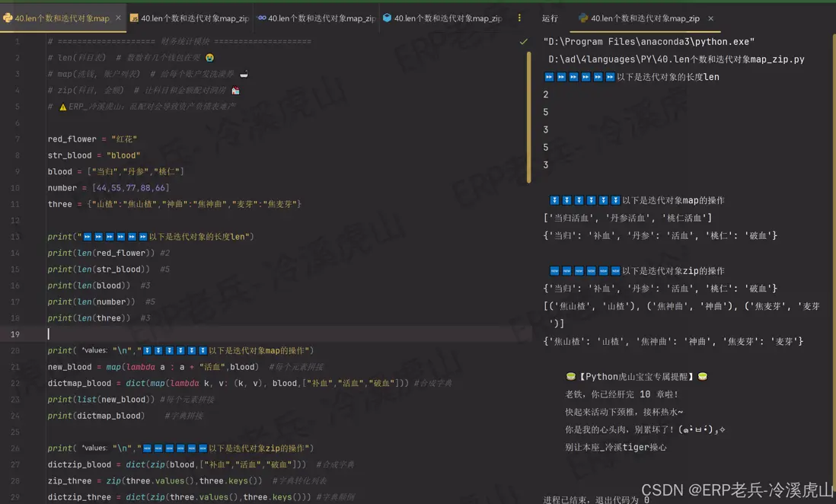Click the print(len(number)) statement

coord(91,301)
